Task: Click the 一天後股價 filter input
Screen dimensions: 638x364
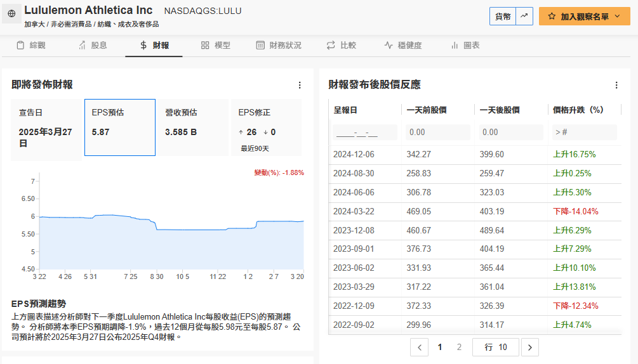Action: point(511,132)
